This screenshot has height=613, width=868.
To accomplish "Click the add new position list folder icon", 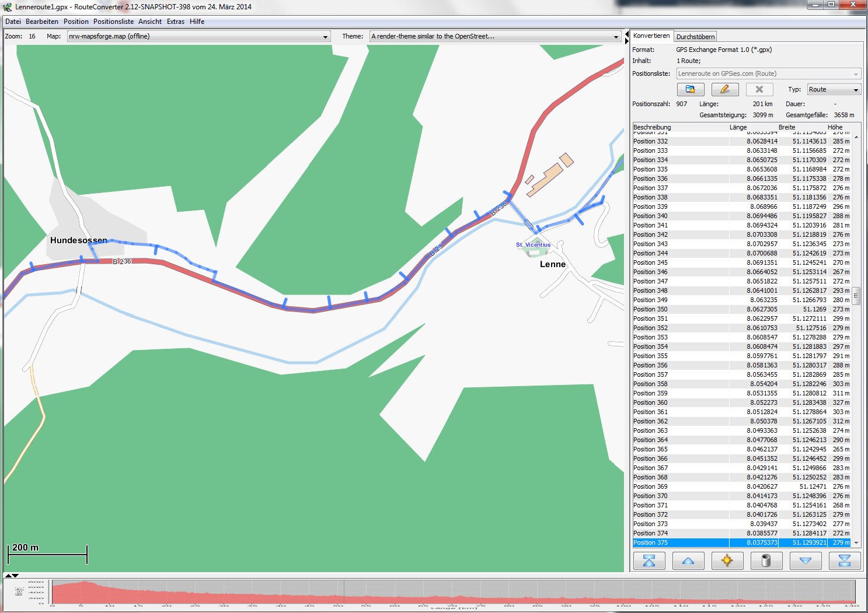I will pos(691,89).
